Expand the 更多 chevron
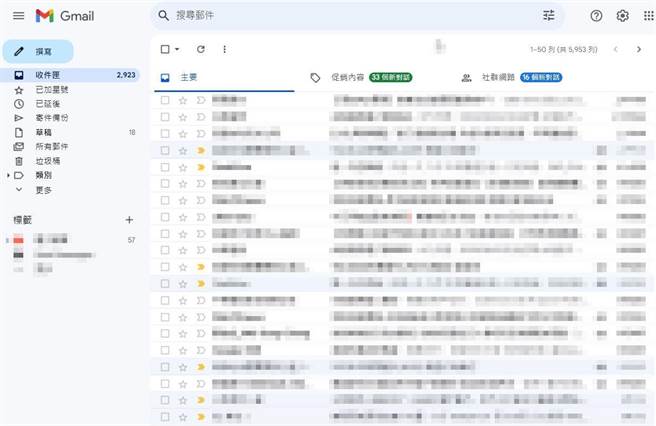Image resolution: width=656 pixels, height=426 pixels. click(x=19, y=190)
